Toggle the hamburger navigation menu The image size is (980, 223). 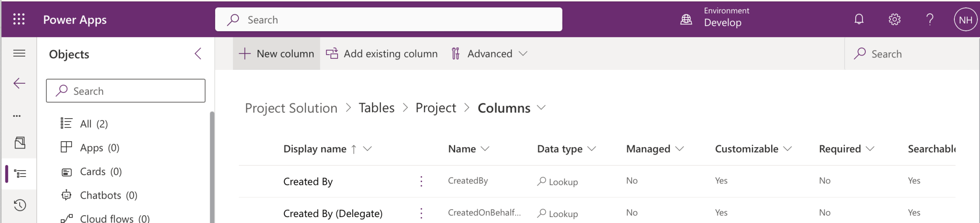click(19, 53)
